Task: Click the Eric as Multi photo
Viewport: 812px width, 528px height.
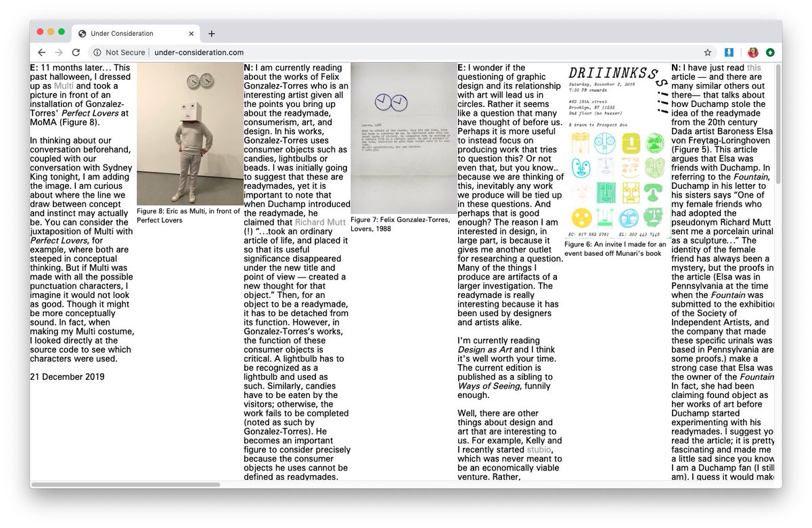Action: 189,134
